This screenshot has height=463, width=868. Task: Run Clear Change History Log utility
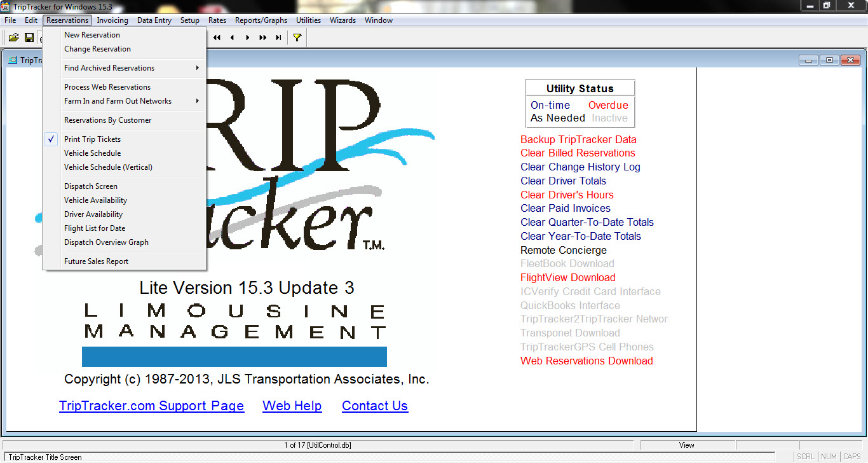click(x=580, y=167)
